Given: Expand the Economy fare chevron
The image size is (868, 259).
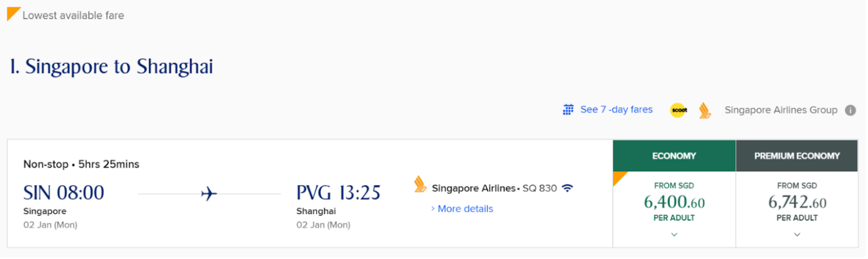Looking at the screenshot, I should coord(674,235).
